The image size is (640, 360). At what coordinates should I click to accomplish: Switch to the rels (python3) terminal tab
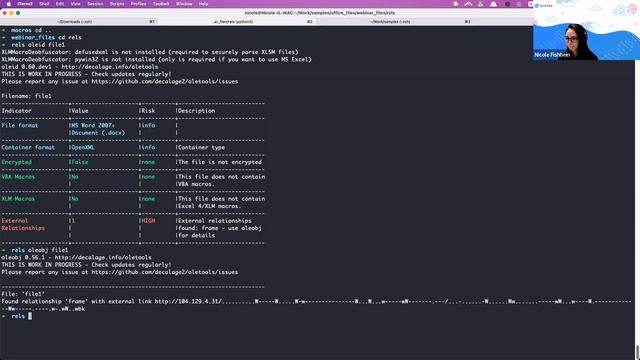(x=237, y=21)
